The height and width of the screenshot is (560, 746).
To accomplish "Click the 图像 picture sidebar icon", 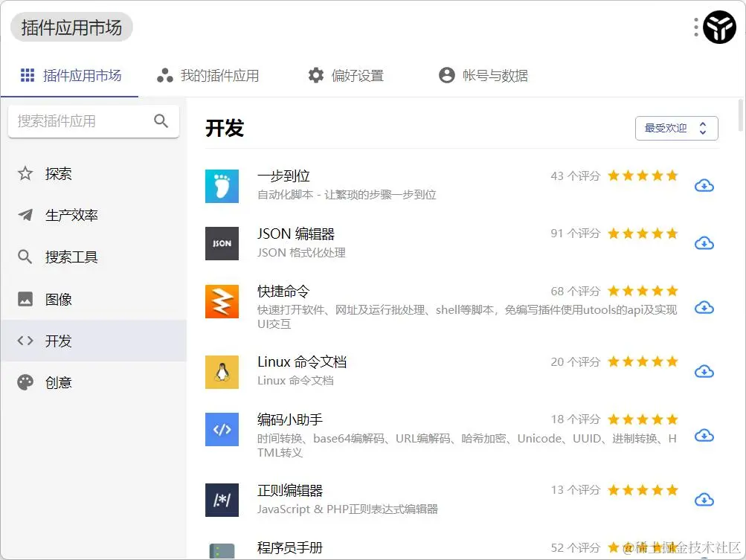I will pyautogui.click(x=25, y=299).
